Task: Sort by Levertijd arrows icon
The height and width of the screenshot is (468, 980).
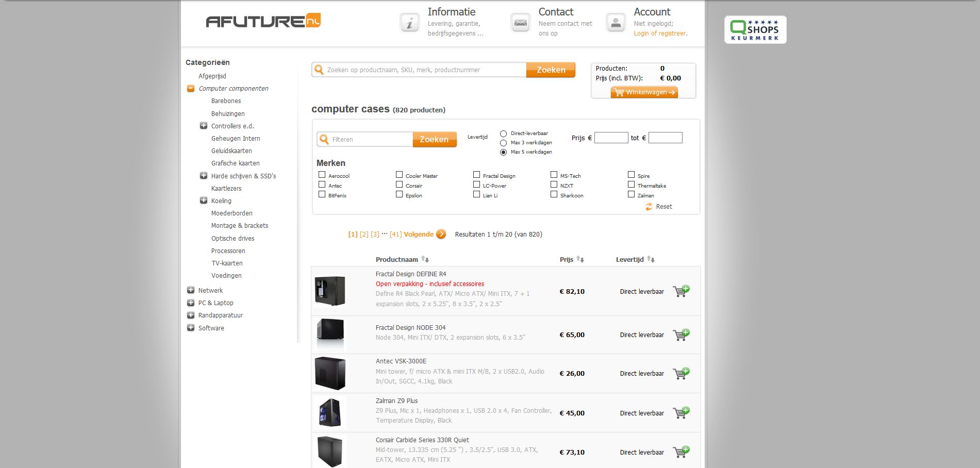Action: (651, 259)
